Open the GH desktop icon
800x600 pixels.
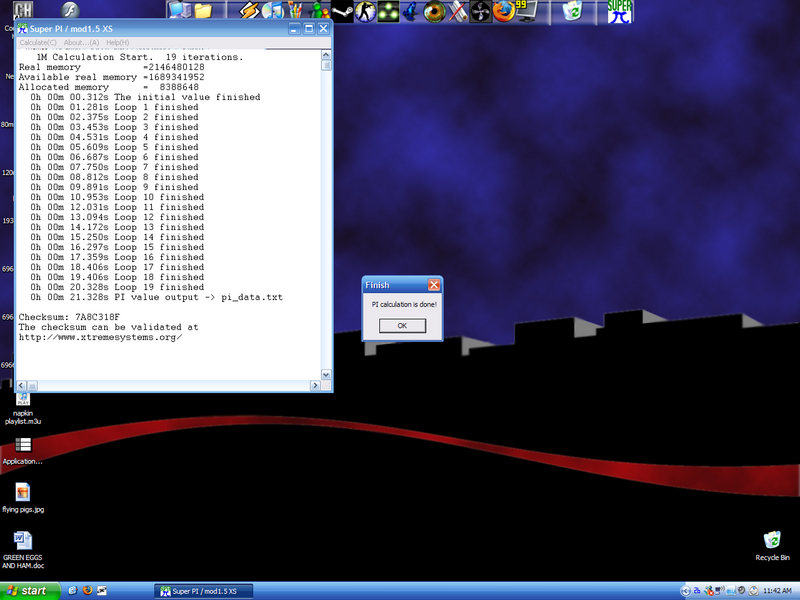point(23,10)
